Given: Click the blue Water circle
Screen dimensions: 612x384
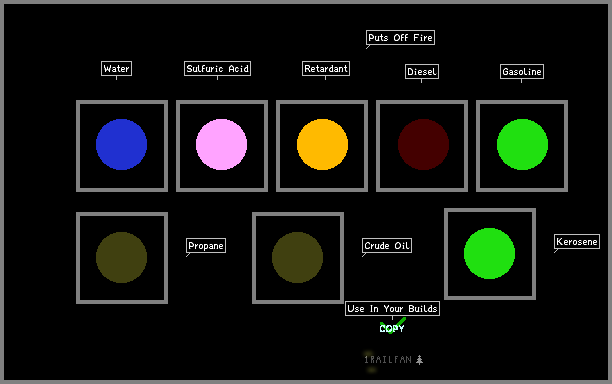Looking at the screenshot, I should coord(121,144).
